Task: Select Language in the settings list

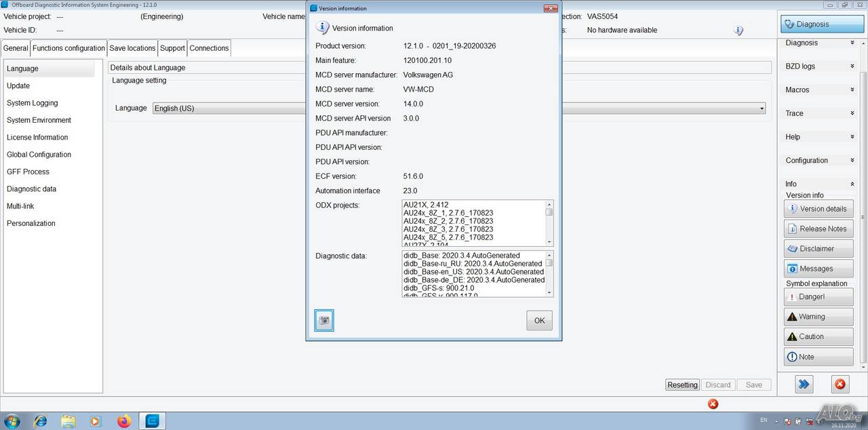Action: [50, 69]
